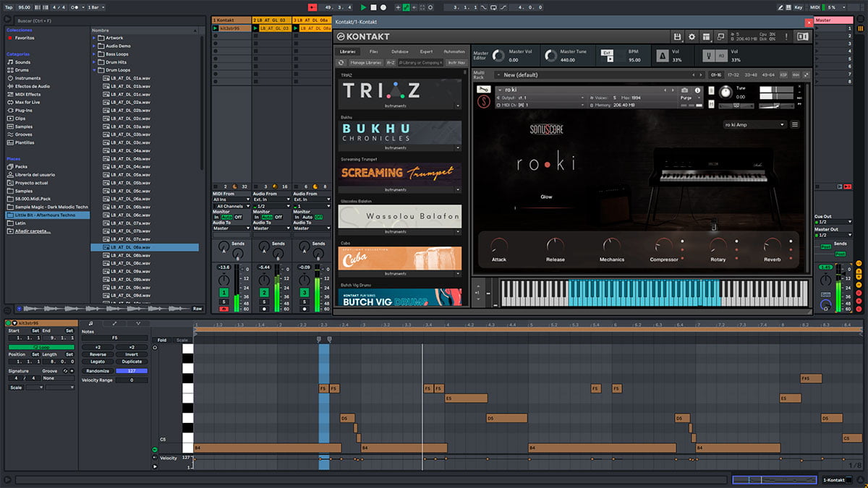Click the Attack knob on ro ki
The height and width of the screenshot is (488, 868).
499,246
